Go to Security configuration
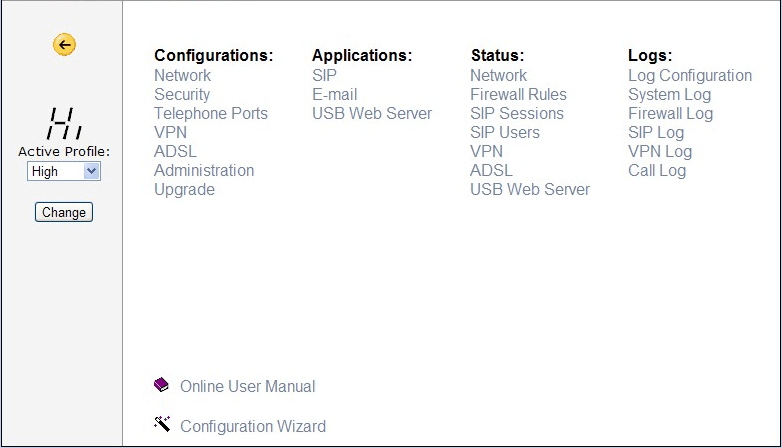This screenshot has height=448, width=782. [x=182, y=94]
